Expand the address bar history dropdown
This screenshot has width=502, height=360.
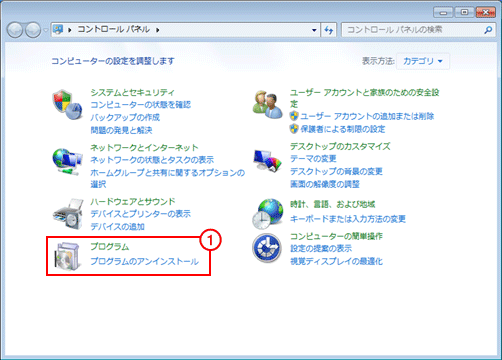pyautogui.click(x=314, y=30)
